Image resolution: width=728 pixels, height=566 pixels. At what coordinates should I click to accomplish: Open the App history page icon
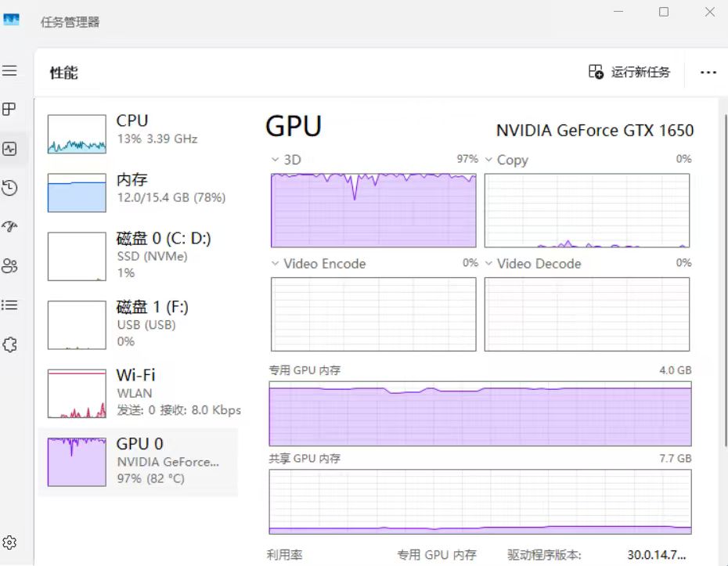click(9, 188)
